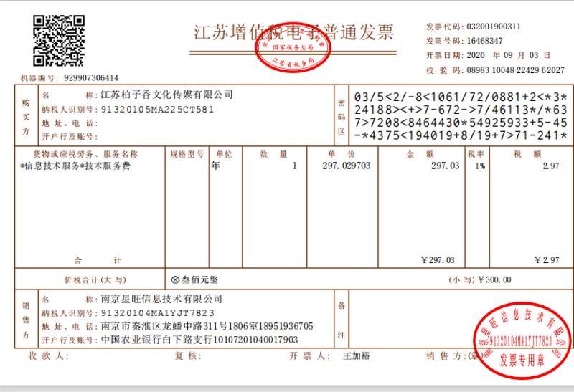Click the unit price 297.029703
The height and width of the screenshot is (392, 574).
347,166
